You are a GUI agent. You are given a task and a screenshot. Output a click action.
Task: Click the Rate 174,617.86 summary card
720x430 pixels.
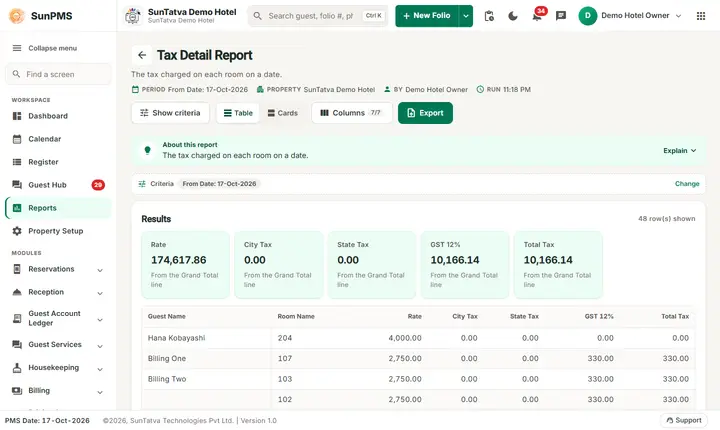click(x=186, y=265)
